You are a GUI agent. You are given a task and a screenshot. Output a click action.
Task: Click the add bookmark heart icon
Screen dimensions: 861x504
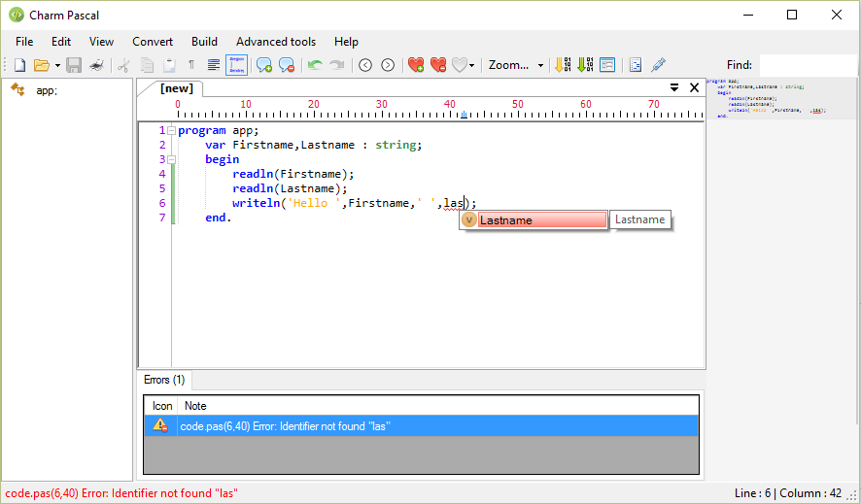[416, 65]
